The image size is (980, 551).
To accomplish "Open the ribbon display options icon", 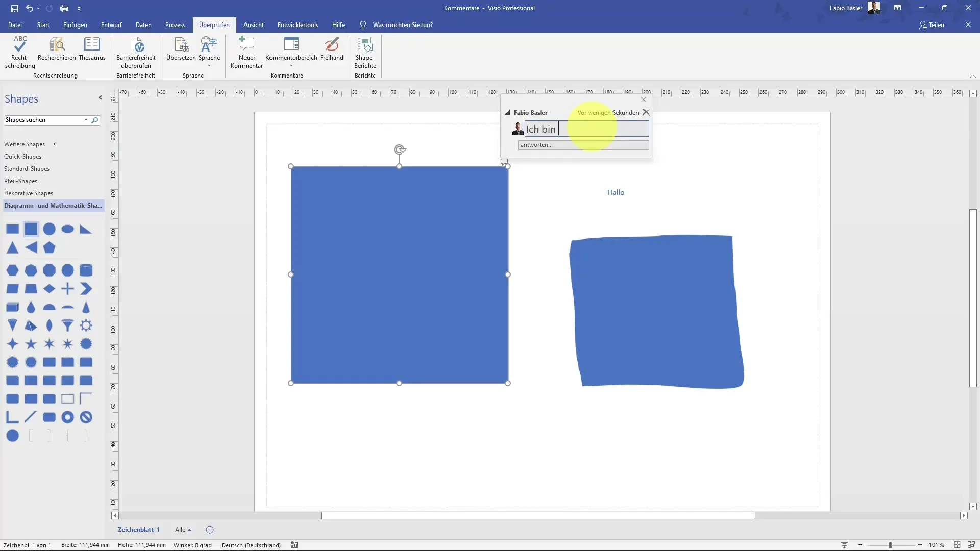I will coord(897,8).
